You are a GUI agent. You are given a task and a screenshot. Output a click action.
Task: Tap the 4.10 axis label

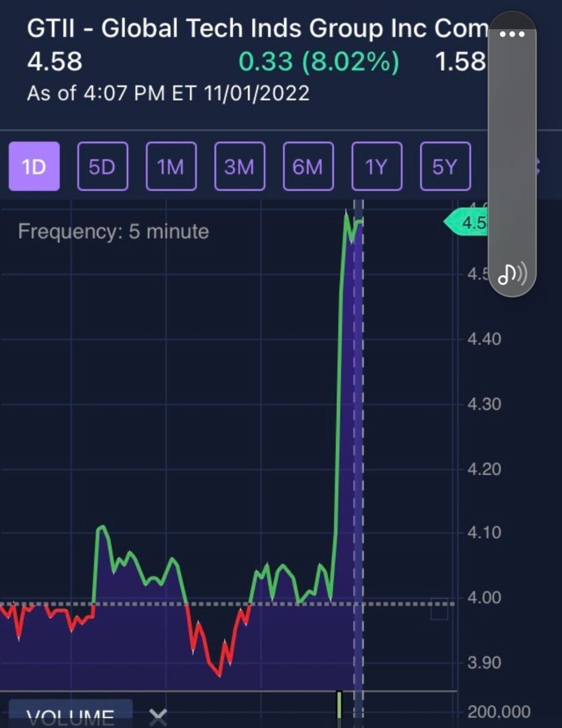pyautogui.click(x=484, y=533)
